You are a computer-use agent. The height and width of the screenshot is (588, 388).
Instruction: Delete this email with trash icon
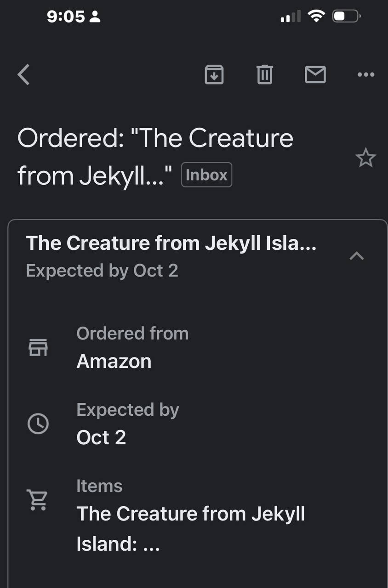tap(264, 74)
